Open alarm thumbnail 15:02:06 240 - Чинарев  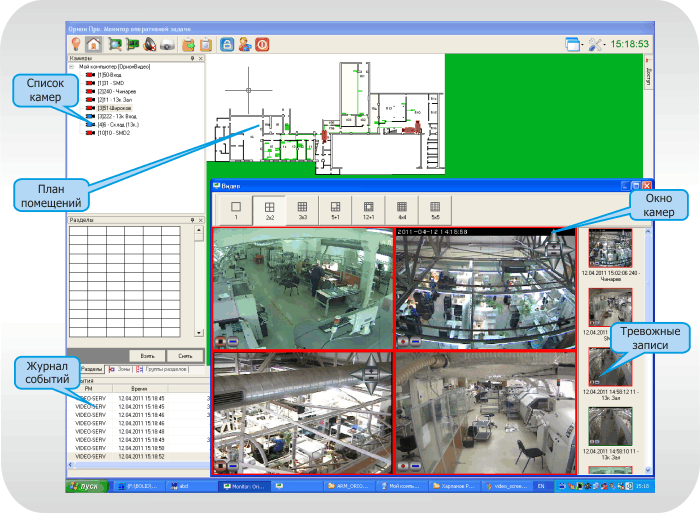(610, 249)
